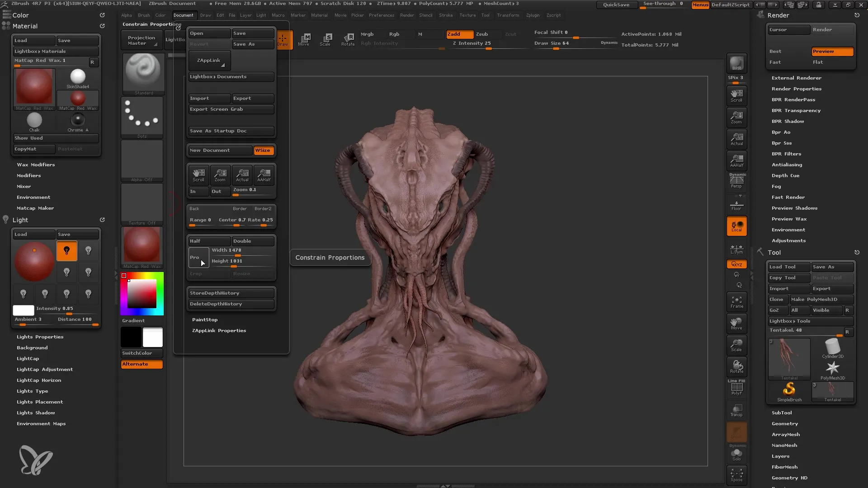This screenshot has width=868, height=488.
Task: Click the Rotate icon in right shelf
Action: [x=736, y=367]
